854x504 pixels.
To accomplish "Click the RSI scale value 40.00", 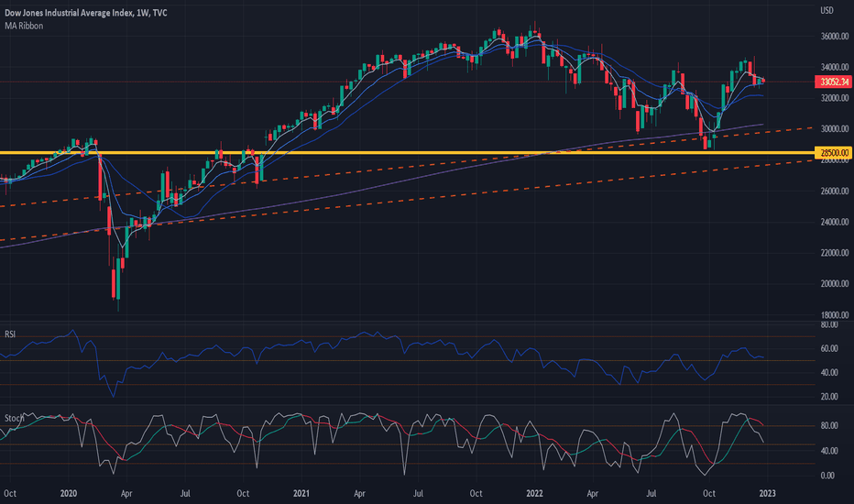I will click(x=829, y=373).
